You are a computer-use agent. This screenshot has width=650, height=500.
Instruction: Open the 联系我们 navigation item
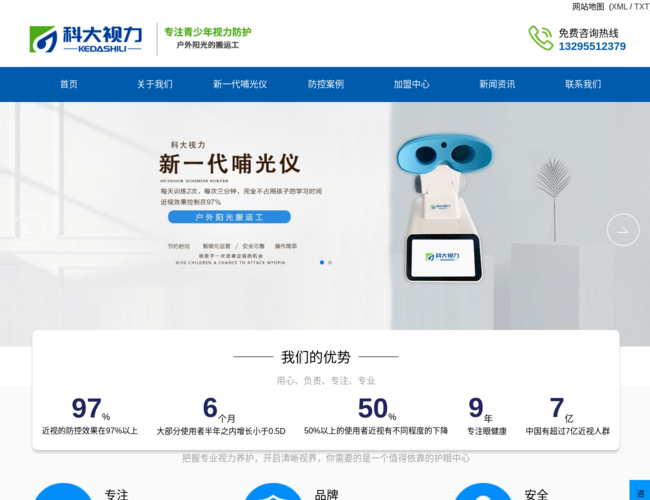click(583, 84)
